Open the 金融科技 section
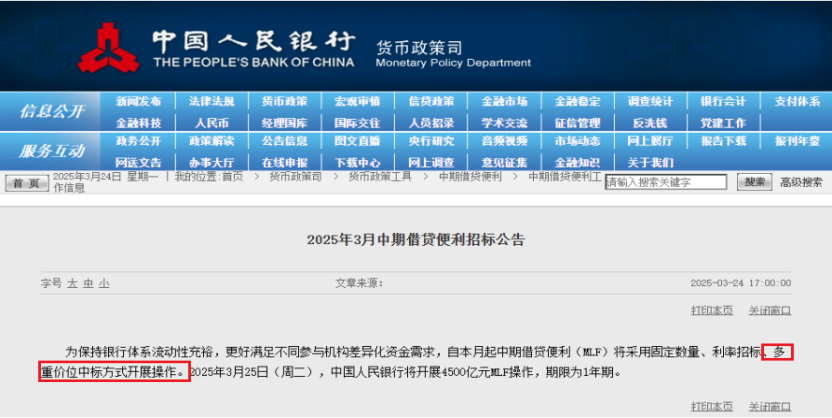The width and height of the screenshot is (832, 418). tap(138, 123)
